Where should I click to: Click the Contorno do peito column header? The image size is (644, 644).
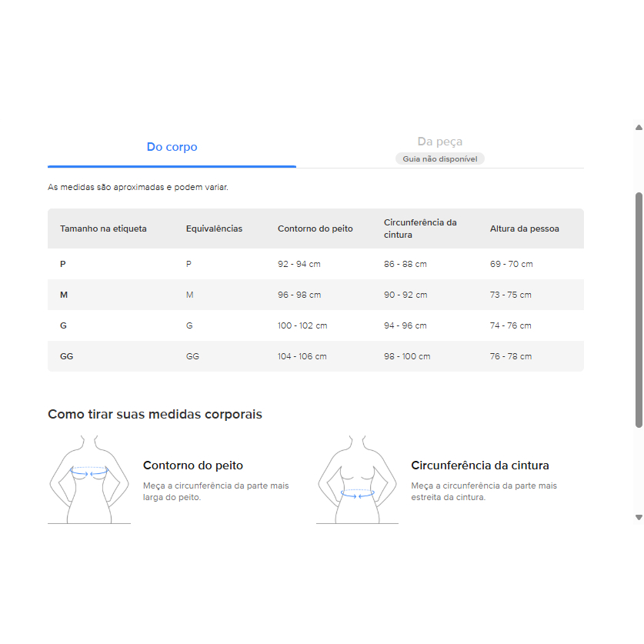[315, 229]
